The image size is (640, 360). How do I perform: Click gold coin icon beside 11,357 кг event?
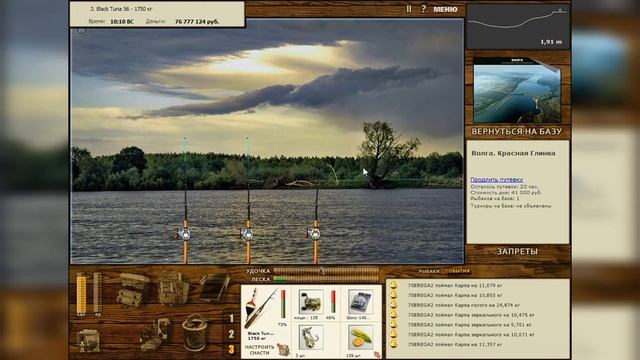click(x=393, y=344)
